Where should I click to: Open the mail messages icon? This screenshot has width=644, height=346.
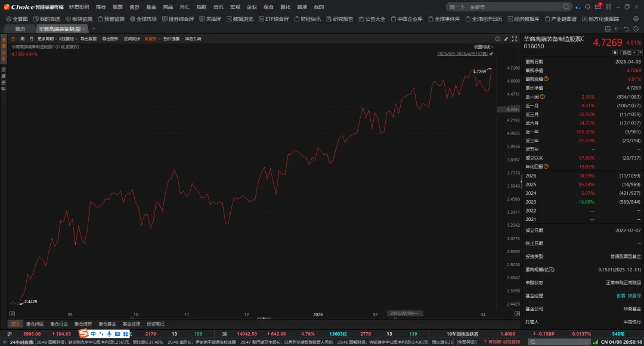[x=598, y=7]
